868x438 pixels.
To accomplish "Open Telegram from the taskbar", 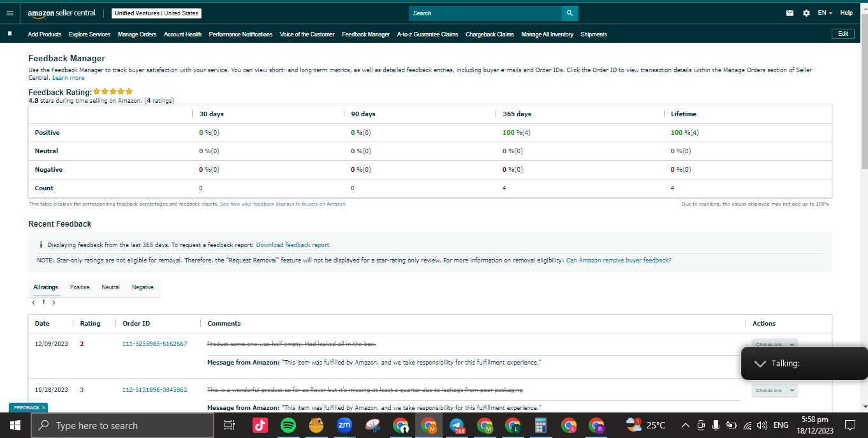I will [x=457, y=425].
